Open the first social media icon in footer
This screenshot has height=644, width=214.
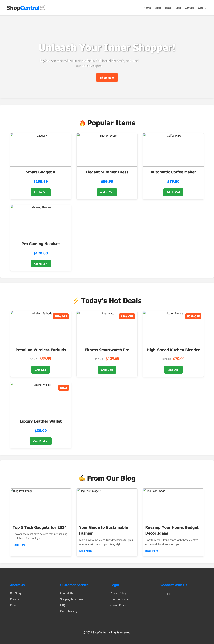click(162, 594)
